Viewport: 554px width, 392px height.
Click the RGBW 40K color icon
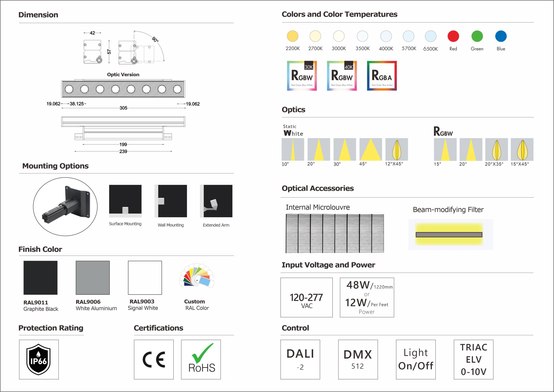point(342,76)
